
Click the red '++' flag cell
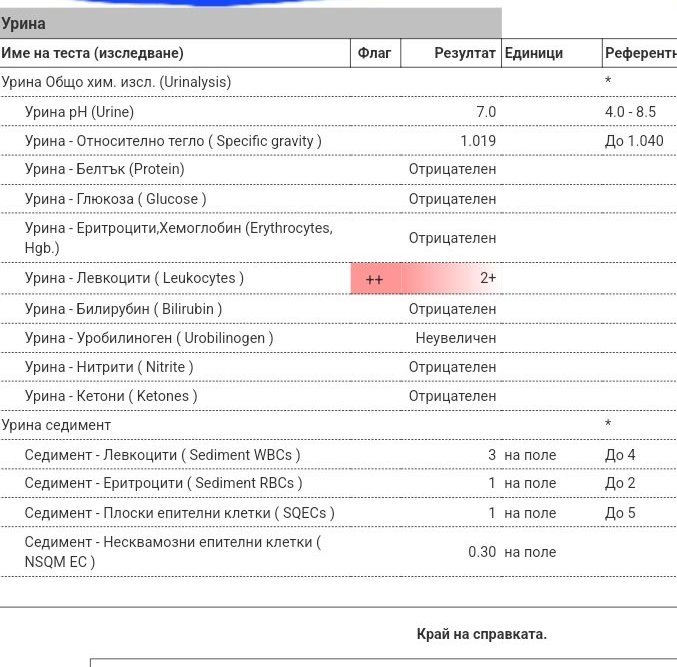click(375, 279)
